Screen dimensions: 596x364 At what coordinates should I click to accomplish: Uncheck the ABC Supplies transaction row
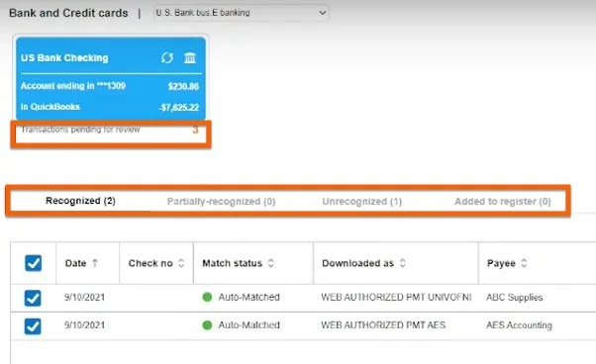pos(33,298)
